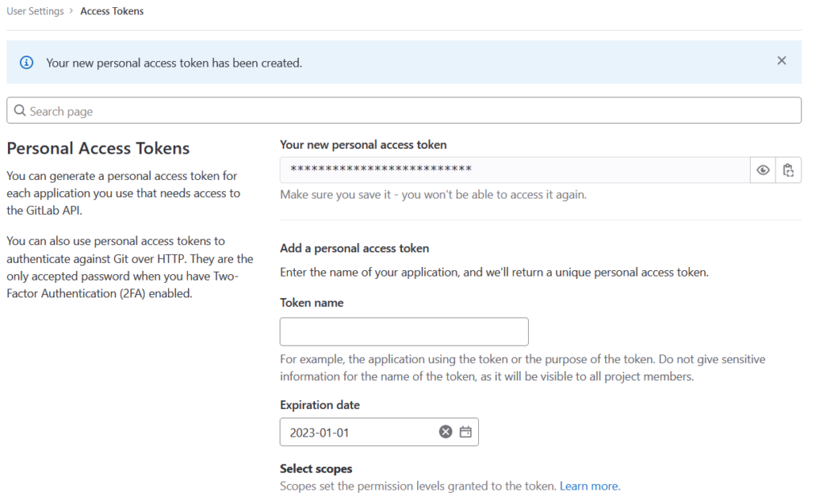Select the Access Tokens breadcrumb item
The width and height of the screenshot is (823, 504).
pos(112,11)
